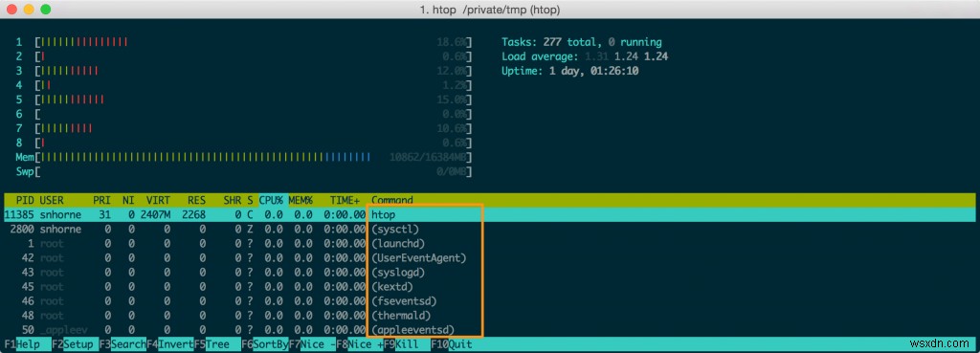The height and width of the screenshot is (353, 980).
Task: Click the SHR column header
Action: pyautogui.click(x=233, y=201)
